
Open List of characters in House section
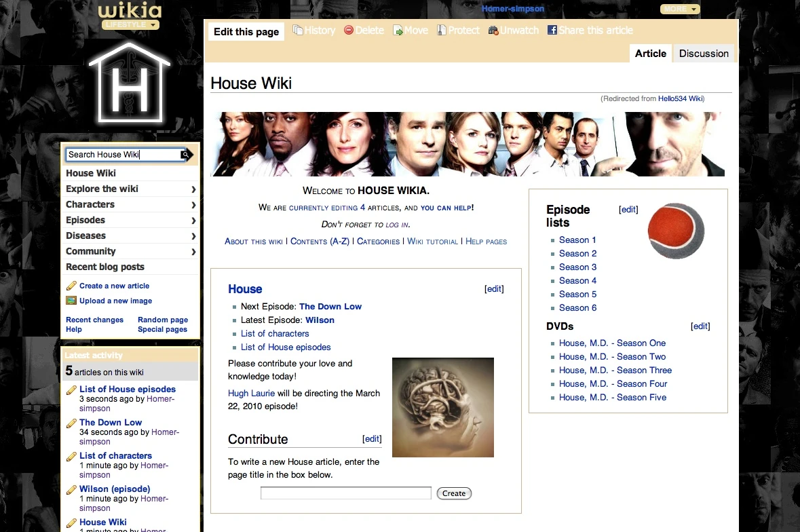point(275,334)
